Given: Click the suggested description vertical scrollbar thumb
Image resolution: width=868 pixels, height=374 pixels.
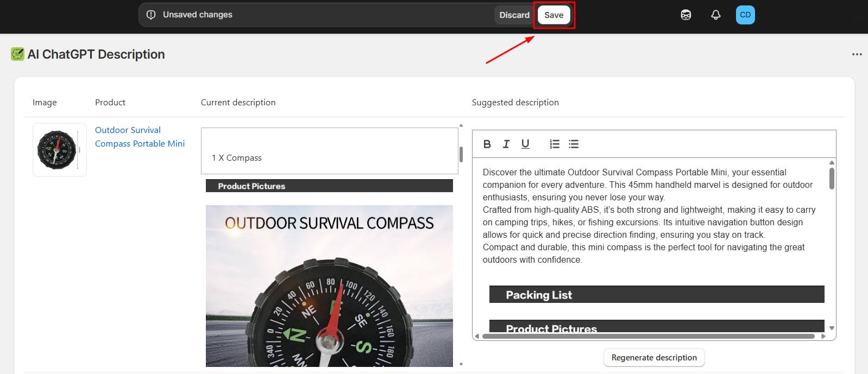Looking at the screenshot, I should [832, 179].
